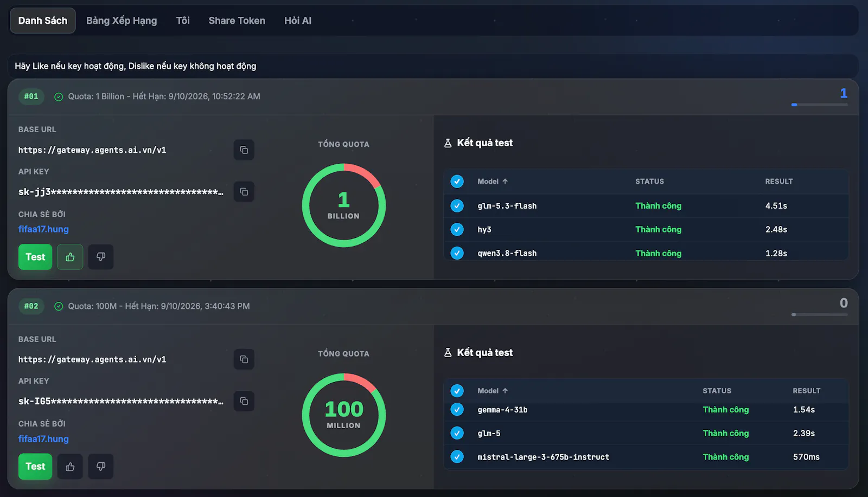Click the Hãy Like nếu key hoạt động notice
Screen dimensions: 868x497
coord(136,66)
